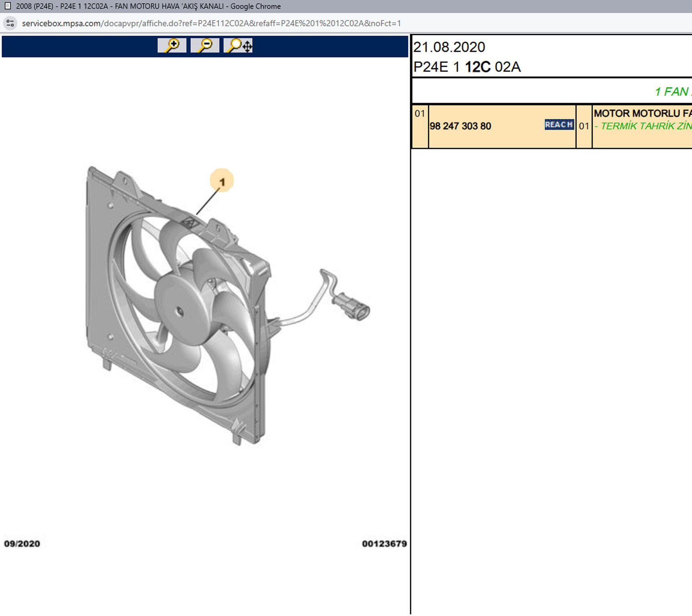Click the REACH badge on part row
Screen dimensions: 692x616
pyautogui.click(x=559, y=125)
